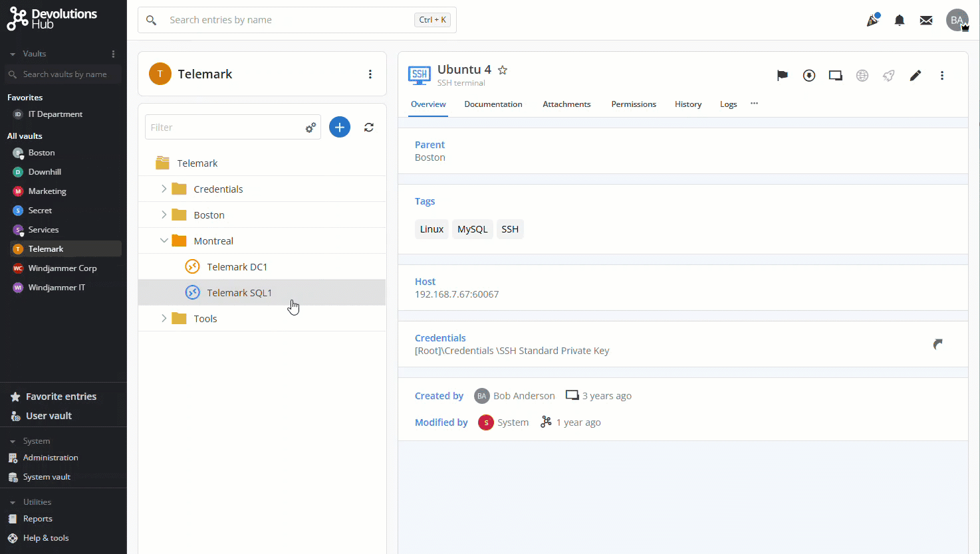The image size is (980, 554).
Task: Open the Administration page
Action: click(51, 458)
